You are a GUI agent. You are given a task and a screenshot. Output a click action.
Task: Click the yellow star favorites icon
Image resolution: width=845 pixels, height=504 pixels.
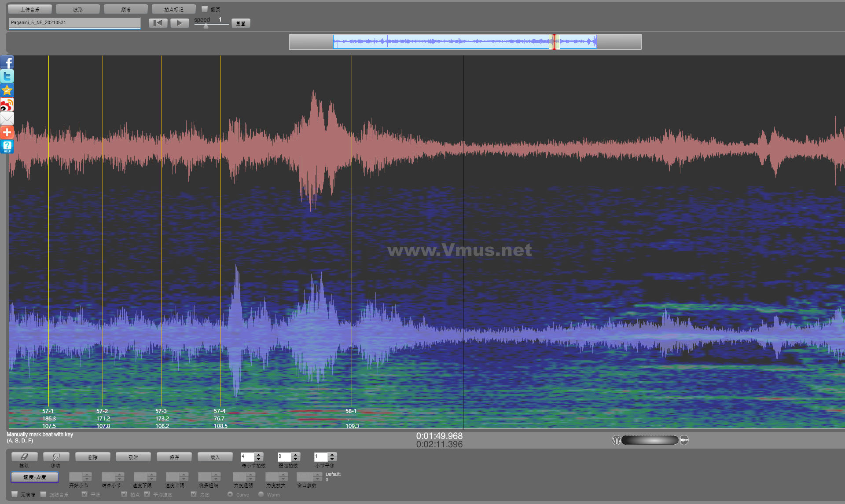pyautogui.click(x=7, y=91)
